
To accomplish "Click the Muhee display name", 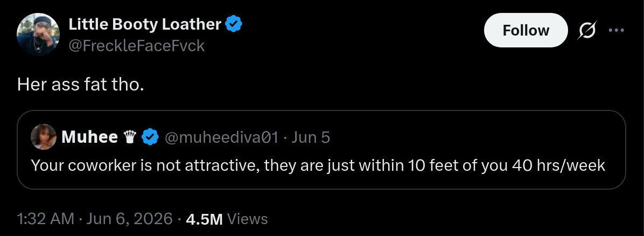I will click(89, 137).
